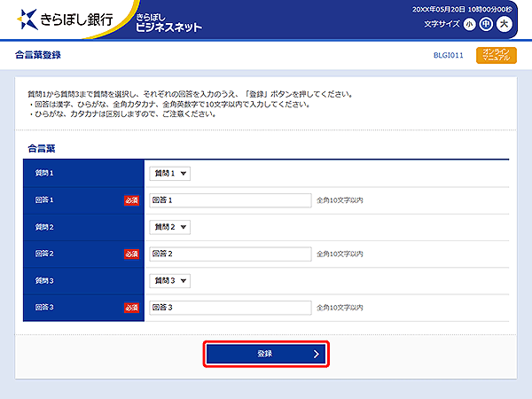Open the オンラインマニュアル online manual

pyautogui.click(x=496, y=55)
